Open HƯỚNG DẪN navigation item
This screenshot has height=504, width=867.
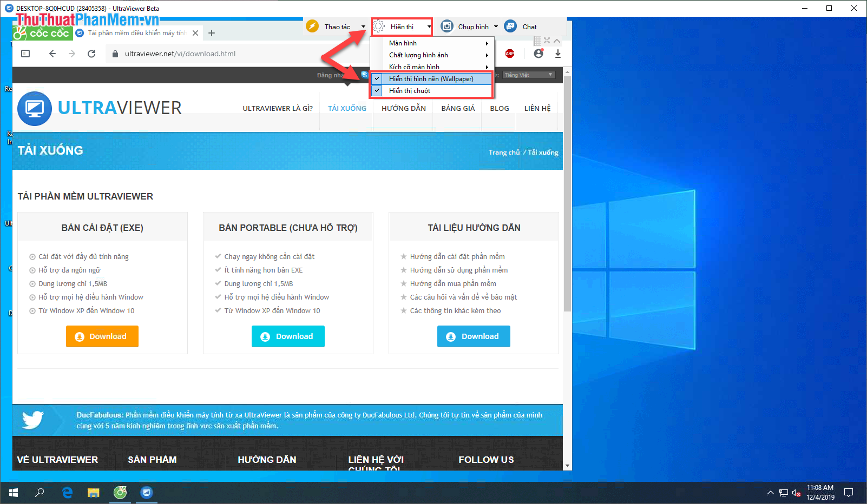[x=404, y=108]
